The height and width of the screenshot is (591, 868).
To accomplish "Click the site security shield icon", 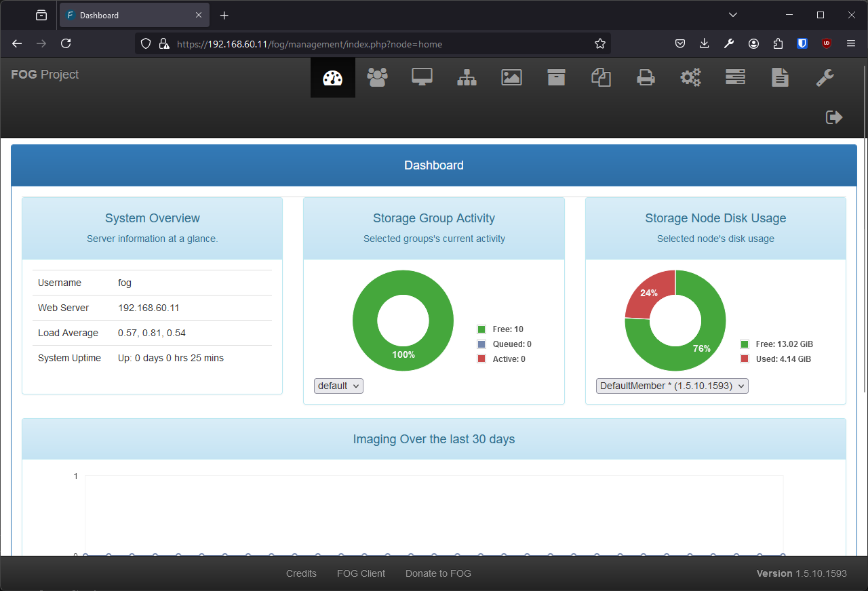I will pos(145,43).
